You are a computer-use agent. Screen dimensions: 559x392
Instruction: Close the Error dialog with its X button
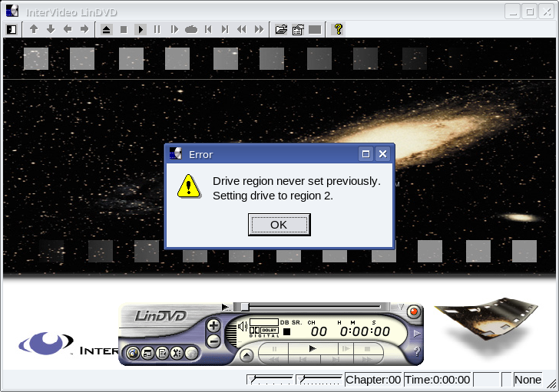382,154
